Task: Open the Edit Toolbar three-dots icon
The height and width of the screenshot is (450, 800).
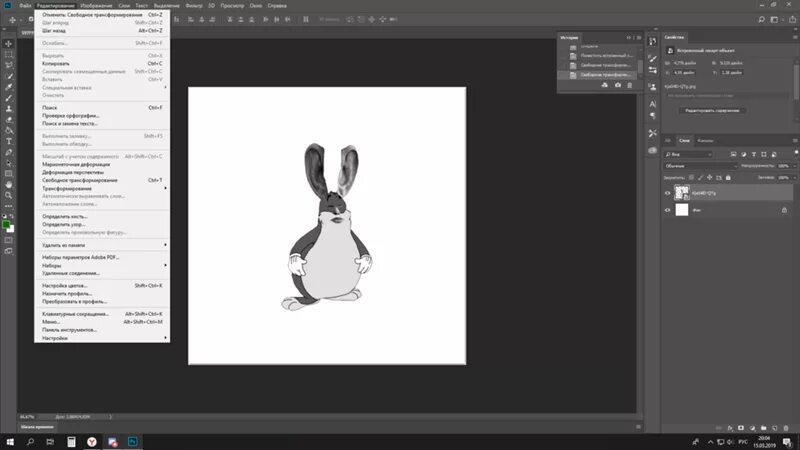Action: pos(9,206)
